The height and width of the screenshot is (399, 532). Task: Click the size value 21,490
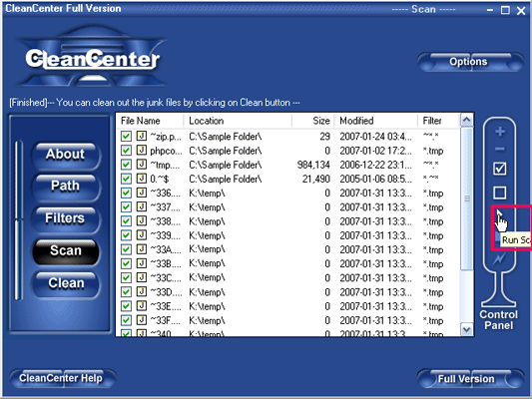click(x=315, y=179)
